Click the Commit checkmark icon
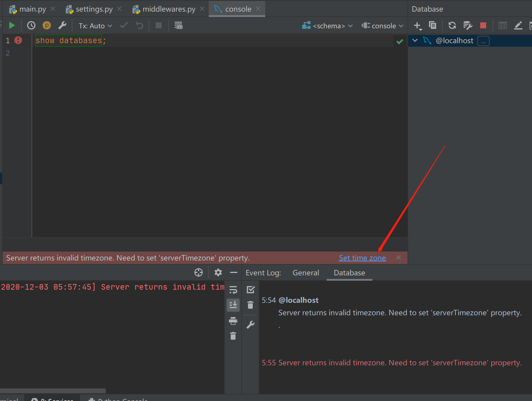The image size is (532, 401). (x=124, y=26)
